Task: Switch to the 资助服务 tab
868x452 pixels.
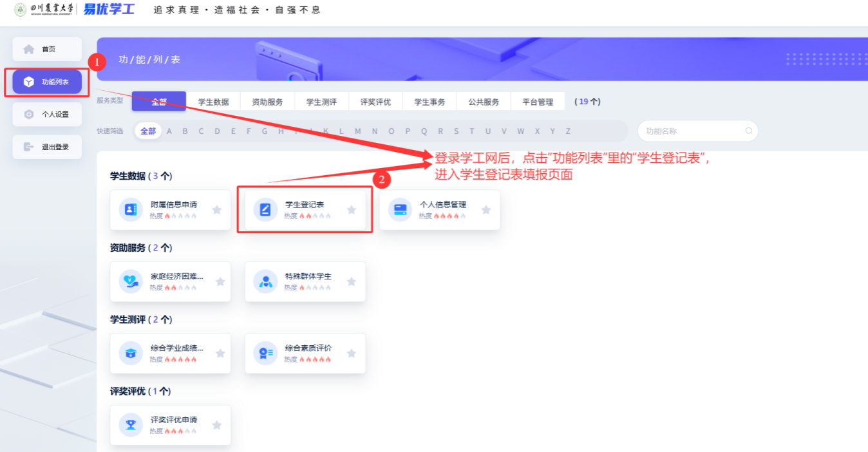Action: 267,102
